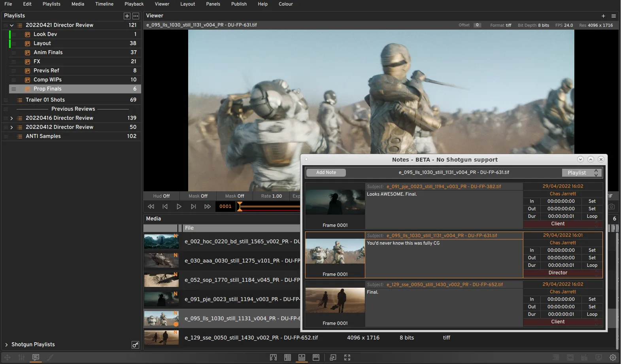
Task: Rewind playback with double-left arrows
Action: tap(151, 206)
